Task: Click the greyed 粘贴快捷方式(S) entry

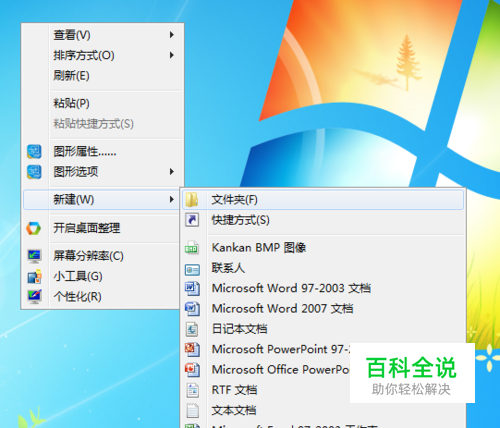Action: pyautogui.click(x=103, y=124)
